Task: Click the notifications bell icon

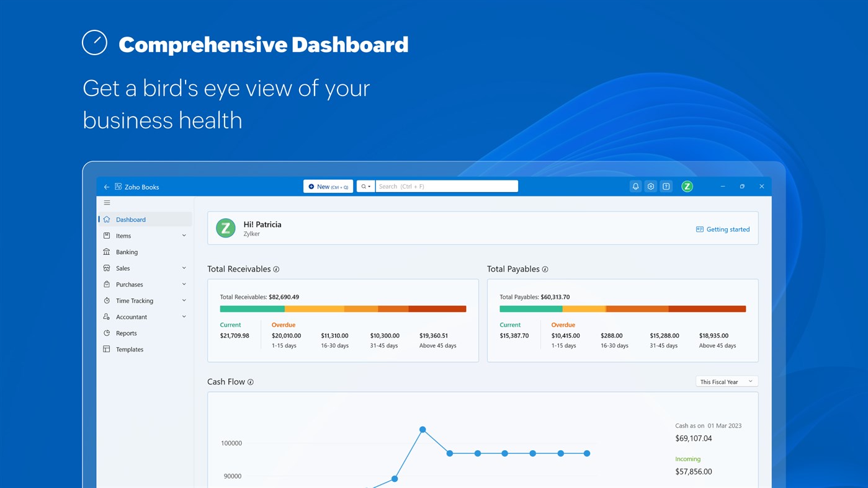Action: [635, 186]
